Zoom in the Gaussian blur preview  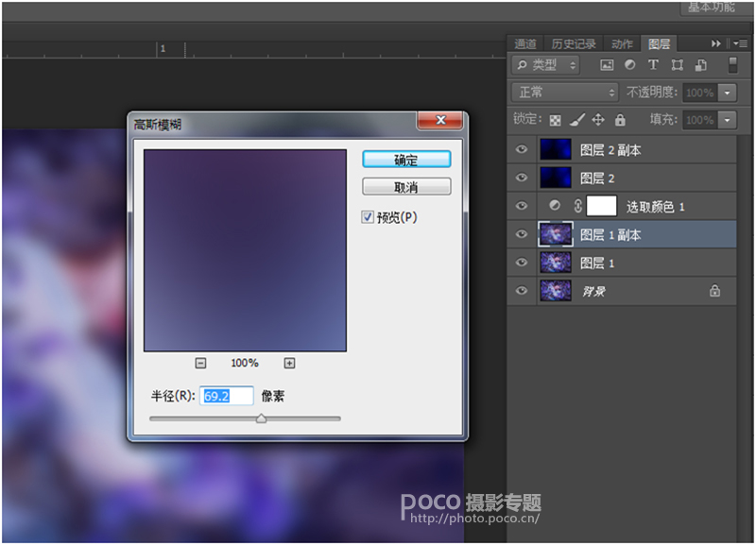pos(289,364)
